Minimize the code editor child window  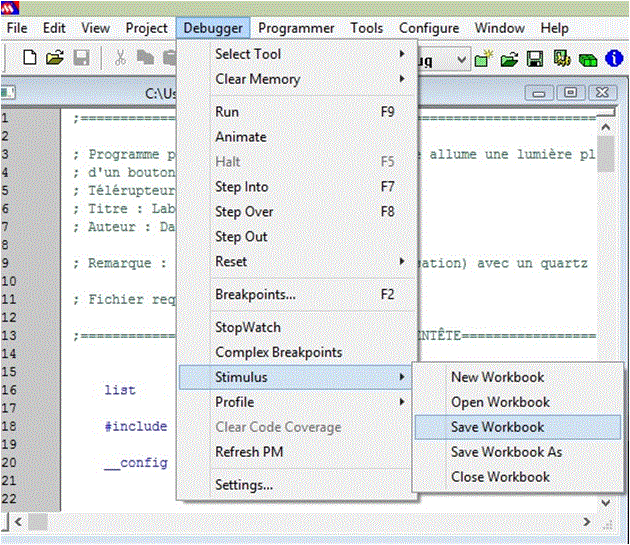(x=539, y=93)
